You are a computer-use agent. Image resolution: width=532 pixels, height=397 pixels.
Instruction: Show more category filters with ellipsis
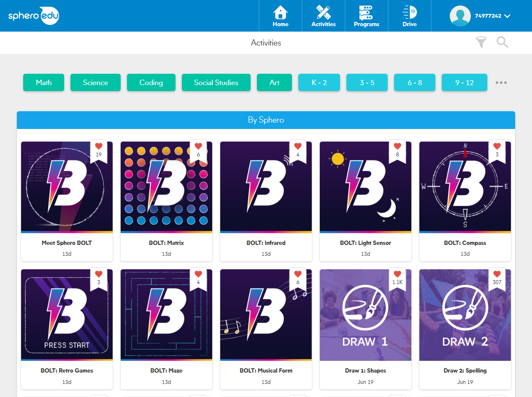[x=501, y=83]
